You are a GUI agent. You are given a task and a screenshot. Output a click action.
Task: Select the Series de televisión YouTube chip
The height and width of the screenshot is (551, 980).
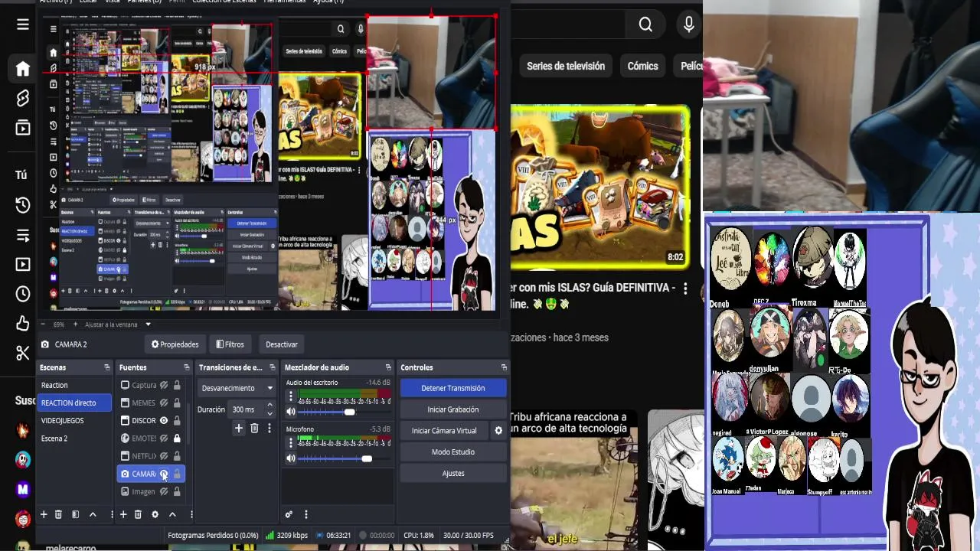(x=566, y=66)
